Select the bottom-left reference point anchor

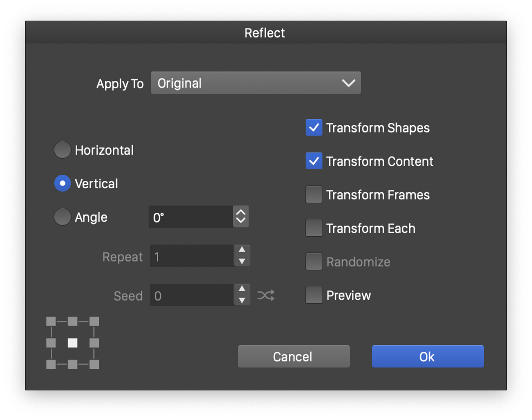coord(51,365)
